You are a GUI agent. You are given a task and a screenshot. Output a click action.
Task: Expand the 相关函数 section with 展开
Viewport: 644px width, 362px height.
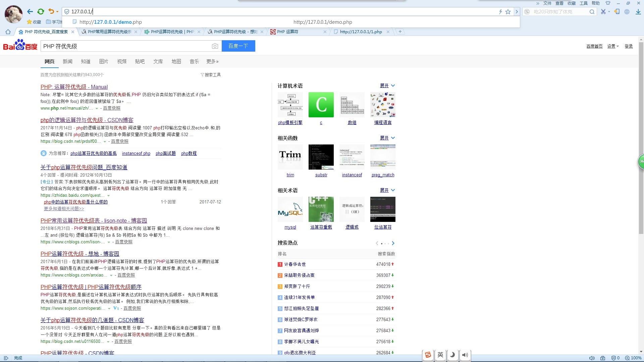pyautogui.click(x=387, y=138)
